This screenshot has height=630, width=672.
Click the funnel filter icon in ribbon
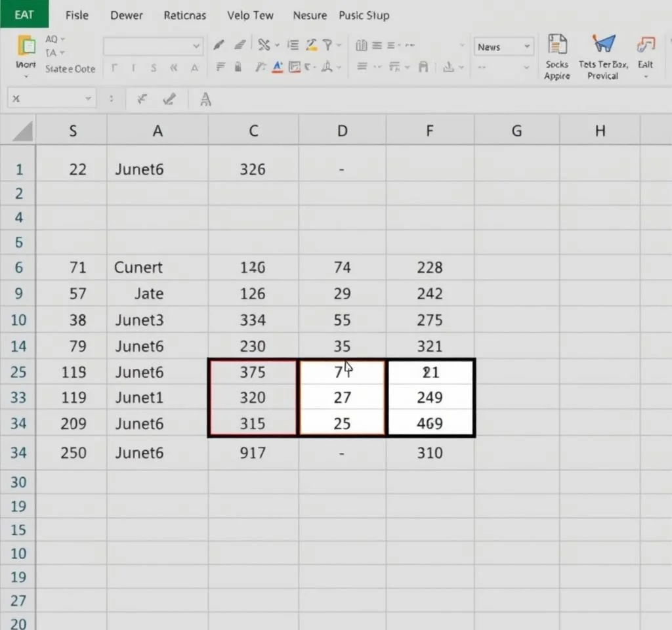coord(327,45)
